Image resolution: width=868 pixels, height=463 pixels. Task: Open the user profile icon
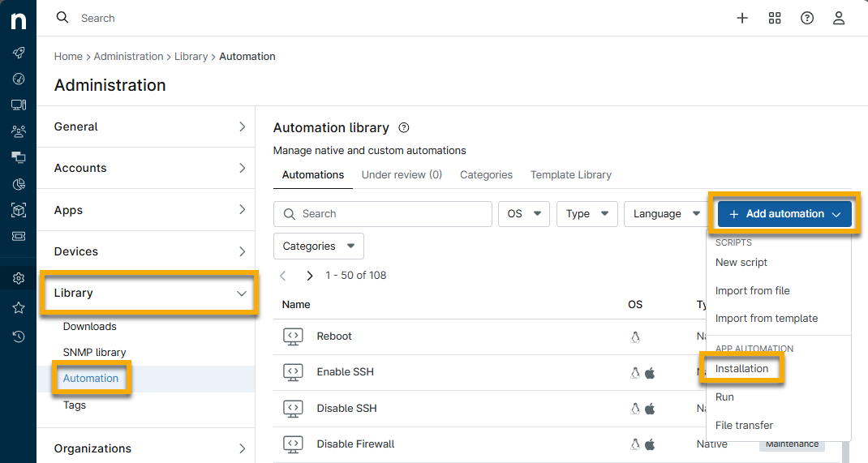point(839,18)
